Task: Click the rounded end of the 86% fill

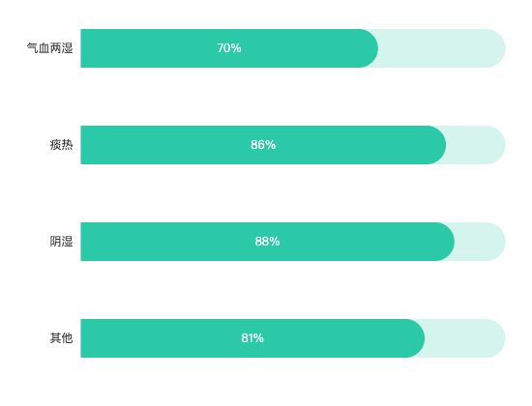Action: [436, 145]
